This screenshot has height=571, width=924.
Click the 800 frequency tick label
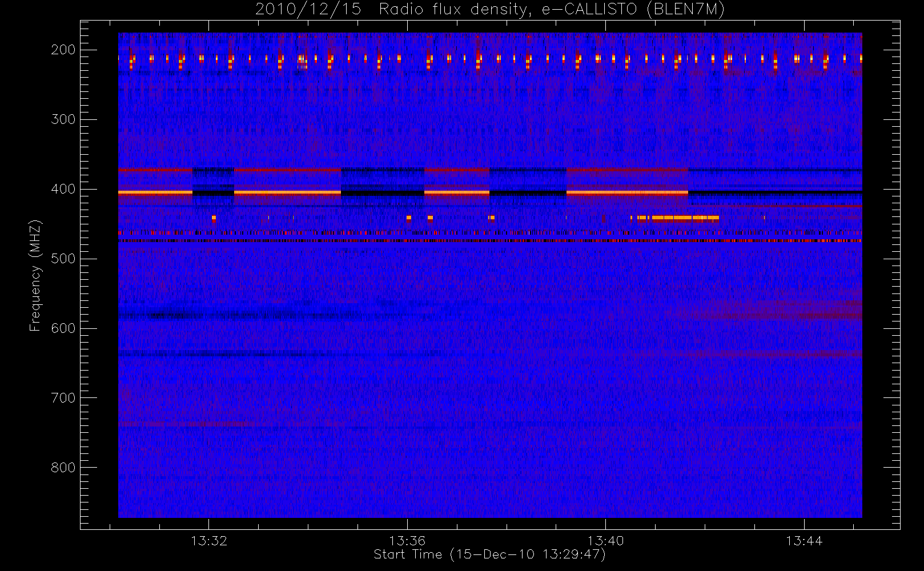63,468
